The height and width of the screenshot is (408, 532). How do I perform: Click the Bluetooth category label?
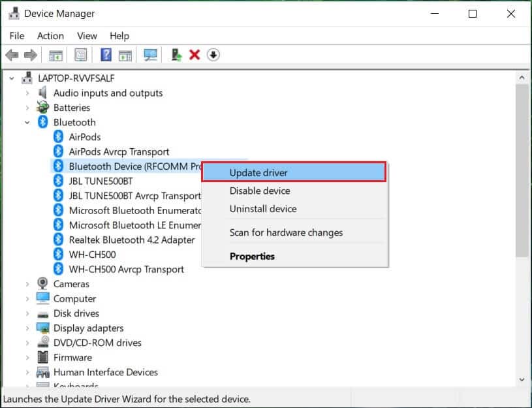(74, 122)
